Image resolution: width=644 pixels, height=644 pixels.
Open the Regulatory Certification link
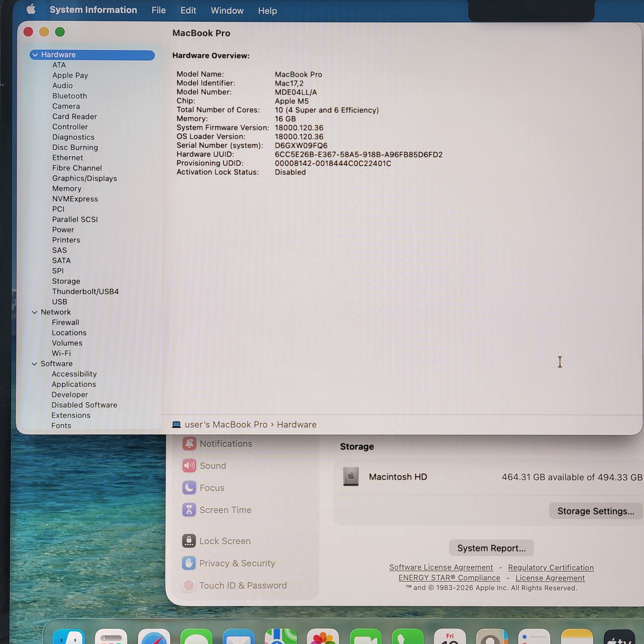point(551,568)
